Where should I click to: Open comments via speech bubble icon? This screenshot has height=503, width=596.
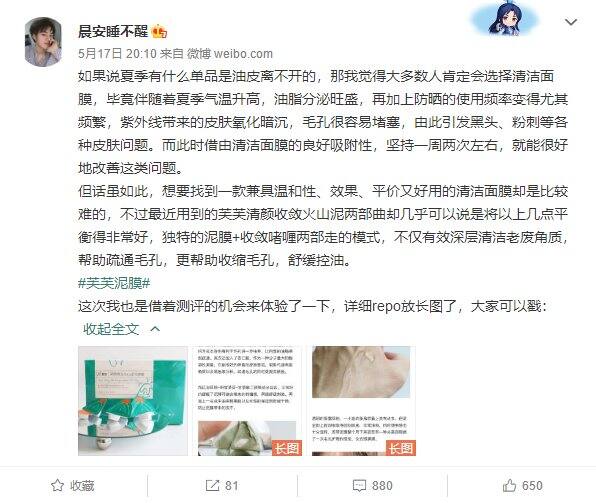coord(359,486)
